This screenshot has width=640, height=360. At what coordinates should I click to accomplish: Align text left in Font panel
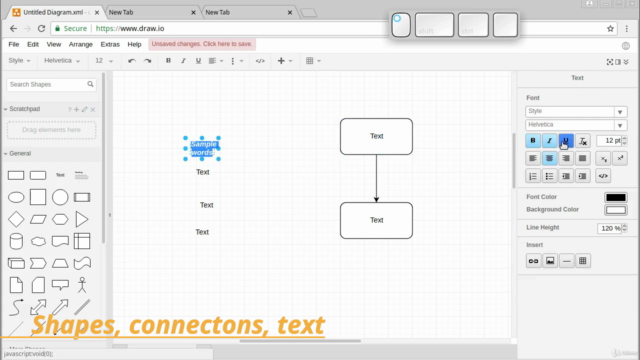click(x=533, y=158)
